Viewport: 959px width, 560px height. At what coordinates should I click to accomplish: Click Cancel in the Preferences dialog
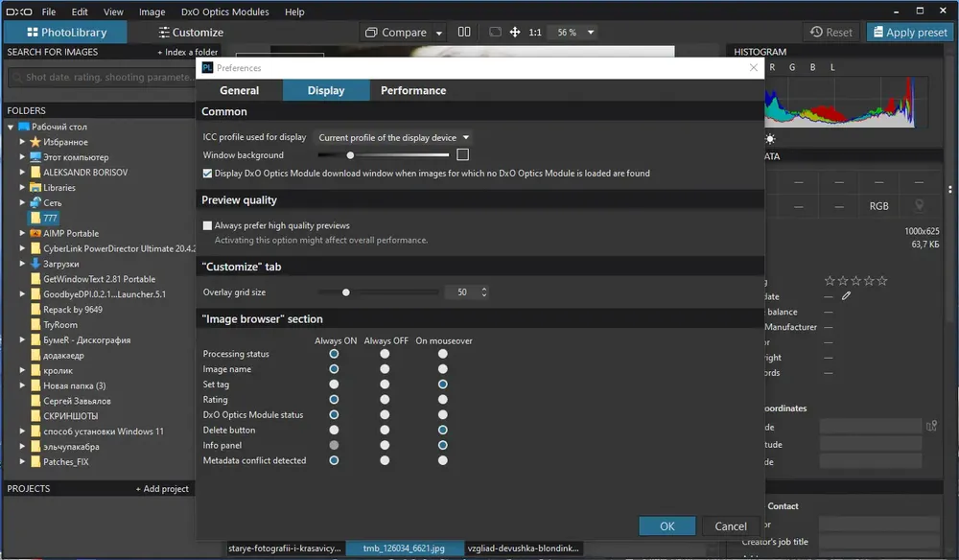click(730, 525)
